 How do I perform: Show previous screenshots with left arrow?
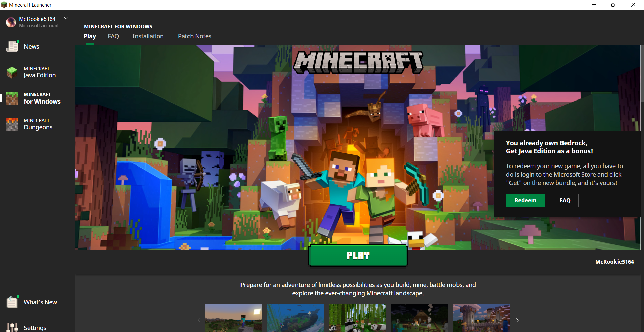point(199,320)
